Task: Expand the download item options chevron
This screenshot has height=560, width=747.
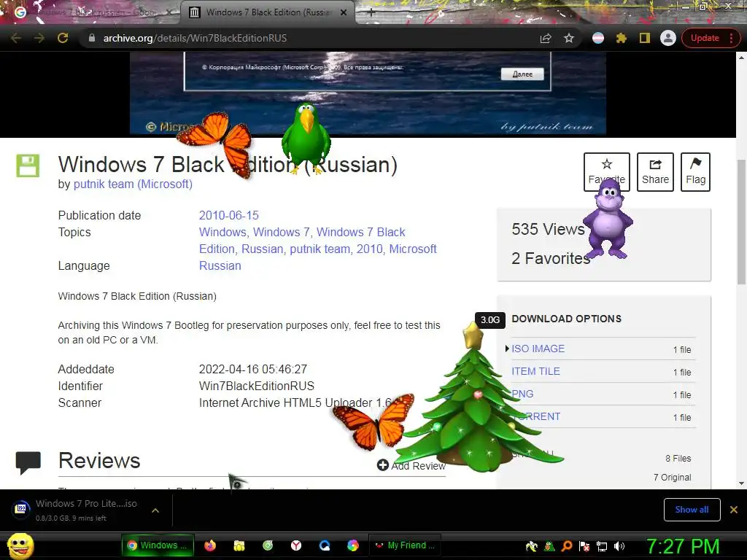Action: [x=155, y=510]
